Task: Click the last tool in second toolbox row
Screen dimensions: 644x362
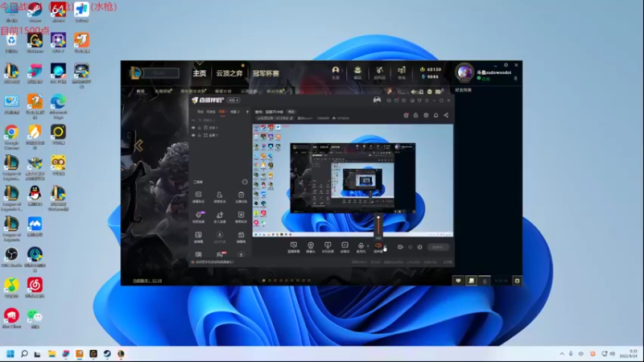Action: coord(241,216)
